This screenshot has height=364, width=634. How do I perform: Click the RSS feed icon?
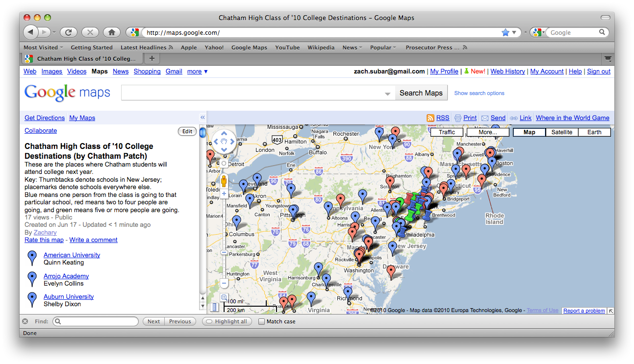431,118
